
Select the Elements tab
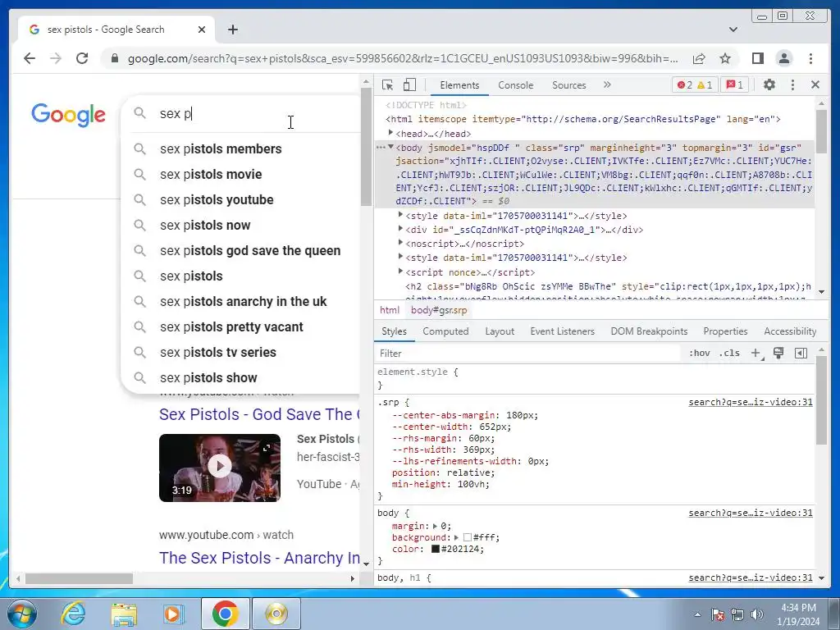[x=459, y=85]
